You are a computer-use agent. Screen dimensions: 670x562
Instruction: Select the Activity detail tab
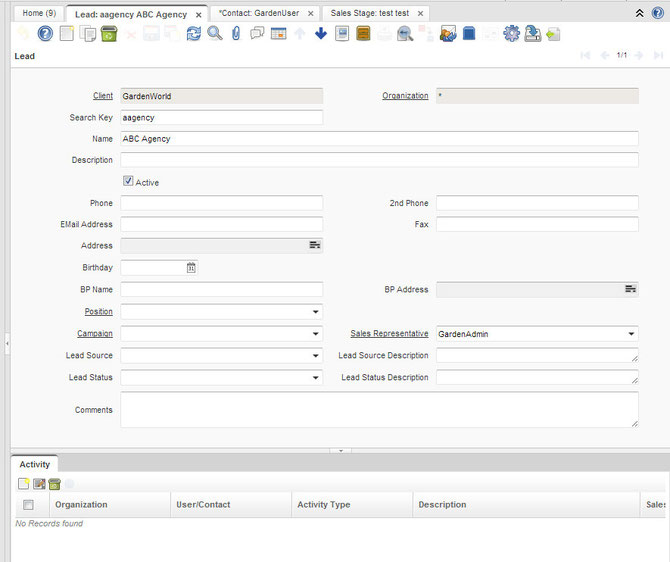tap(35, 464)
